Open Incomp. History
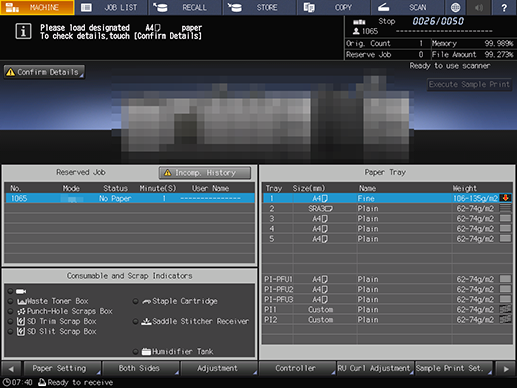The image size is (517, 388). pos(205,173)
